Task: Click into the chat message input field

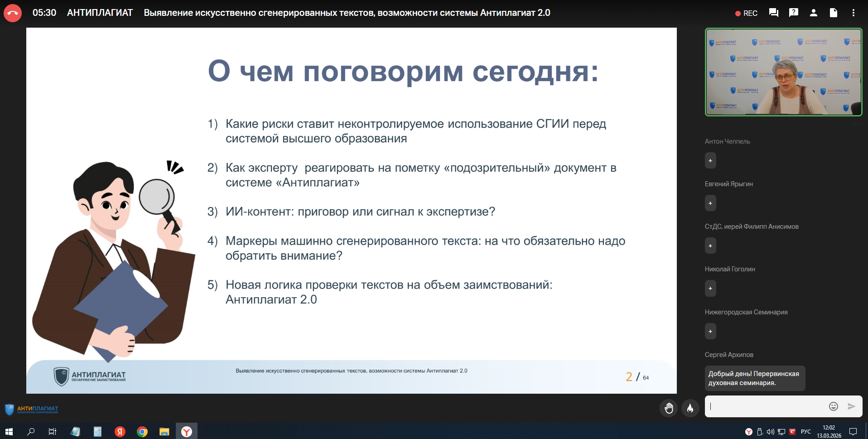Action: (766, 406)
